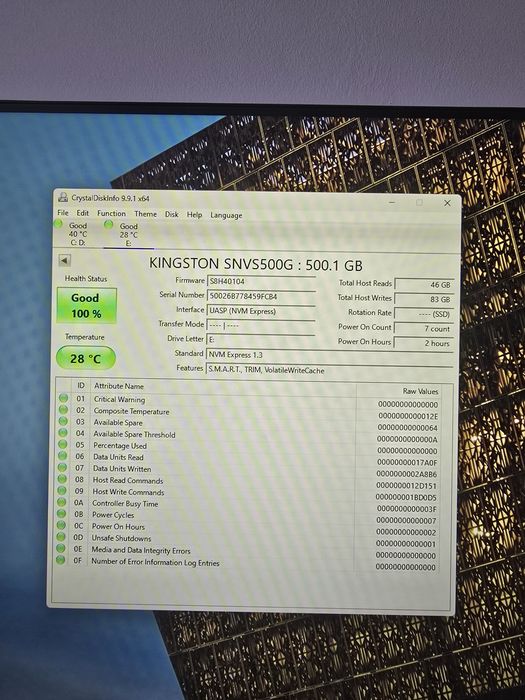Select the Available Spare Threshold row text
Image resolution: width=525 pixels, height=700 pixels.
coord(134,434)
